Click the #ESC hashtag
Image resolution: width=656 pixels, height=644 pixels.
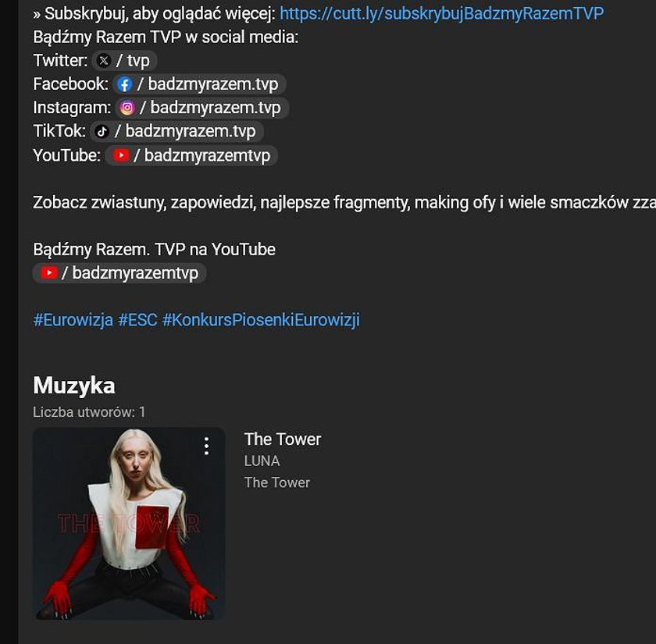click(x=137, y=320)
